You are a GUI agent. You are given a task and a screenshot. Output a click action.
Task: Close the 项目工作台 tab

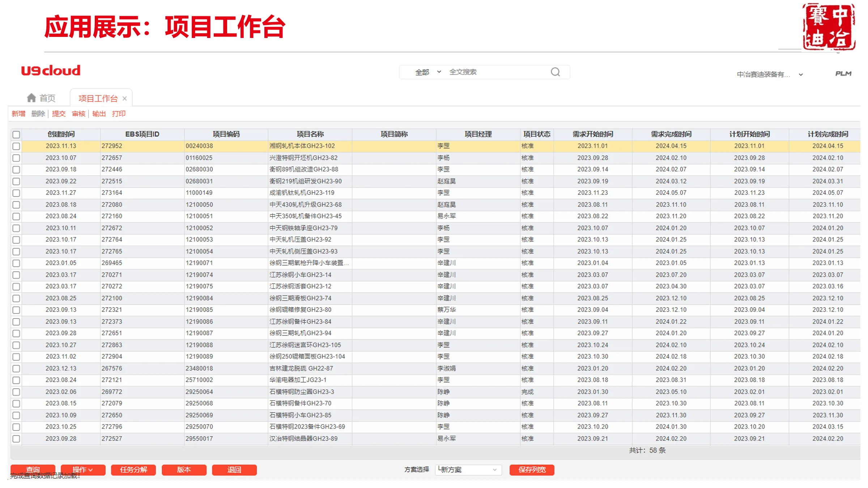pyautogui.click(x=124, y=98)
